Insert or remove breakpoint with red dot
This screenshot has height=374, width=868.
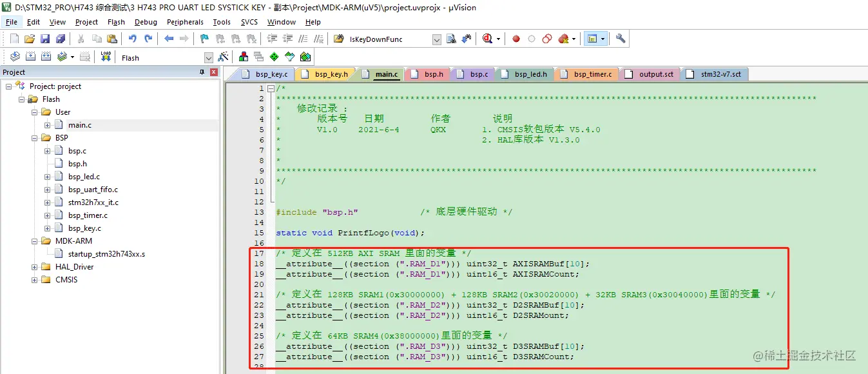click(x=516, y=39)
